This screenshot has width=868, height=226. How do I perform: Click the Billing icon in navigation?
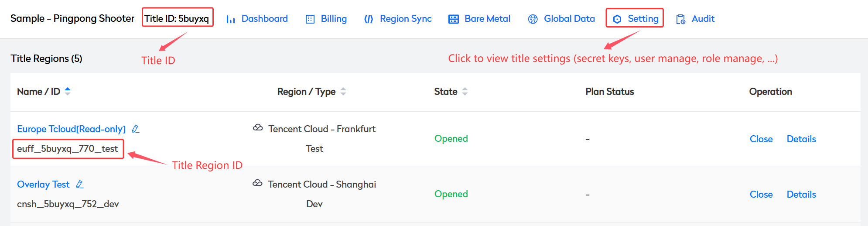310,19
